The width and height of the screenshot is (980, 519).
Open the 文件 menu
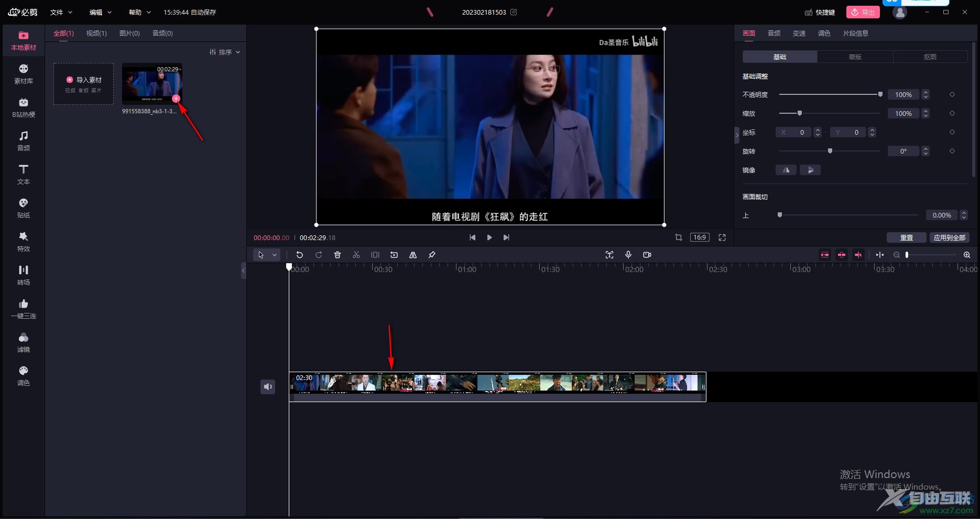coord(61,12)
